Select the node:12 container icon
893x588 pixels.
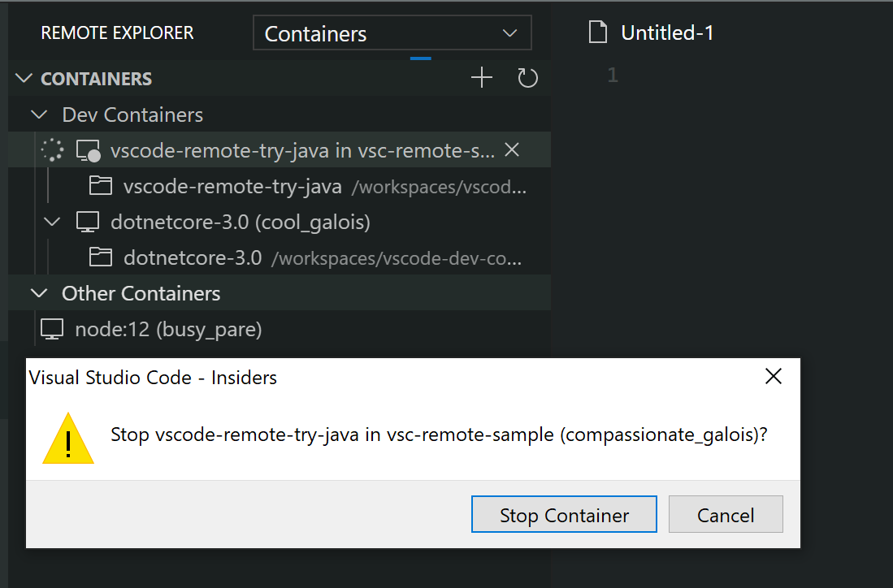[51, 328]
